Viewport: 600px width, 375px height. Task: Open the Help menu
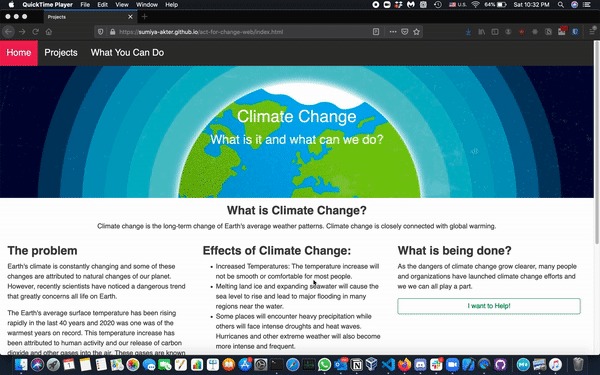coord(171,5)
